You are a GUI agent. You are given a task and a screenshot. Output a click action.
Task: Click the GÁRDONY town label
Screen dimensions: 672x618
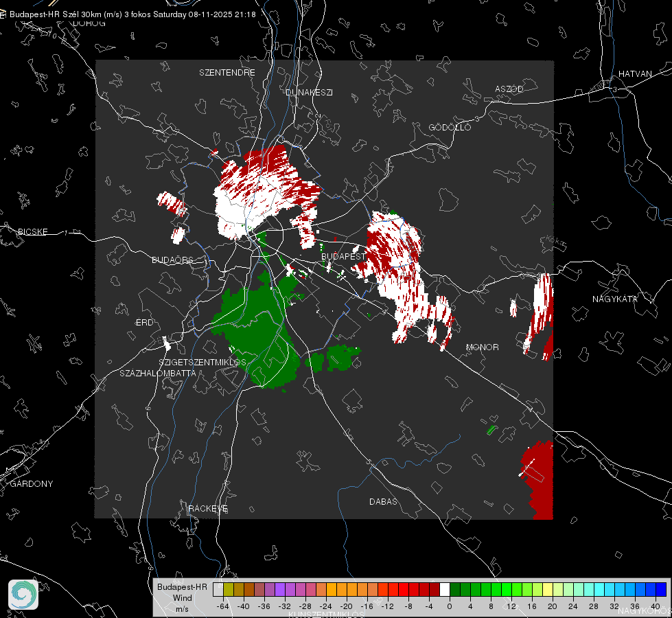tap(32, 484)
